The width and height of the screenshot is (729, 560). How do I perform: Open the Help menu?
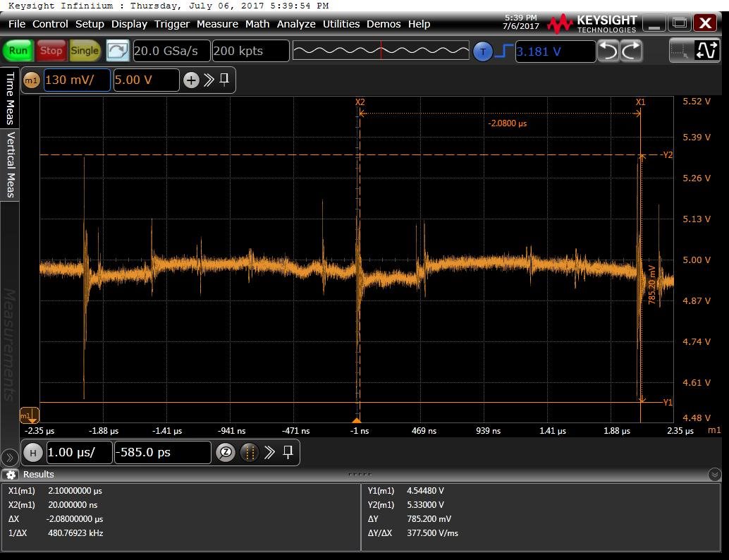(x=419, y=24)
